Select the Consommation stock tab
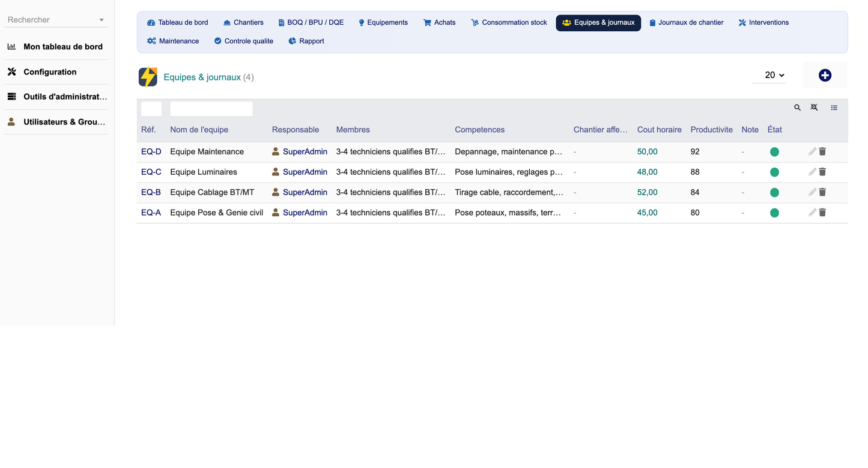 point(509,22)
